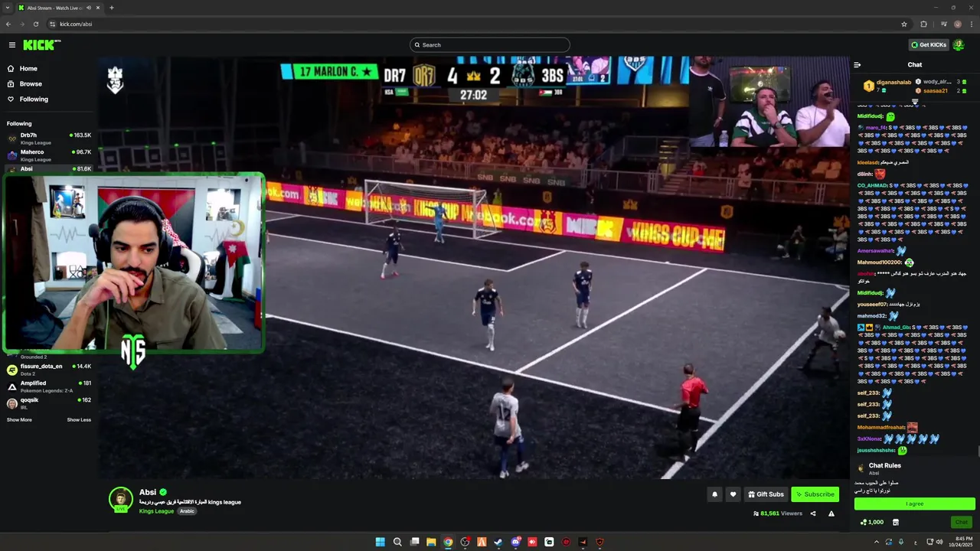
Task: Bookmark this page with star icon
Action: [904, 24]
